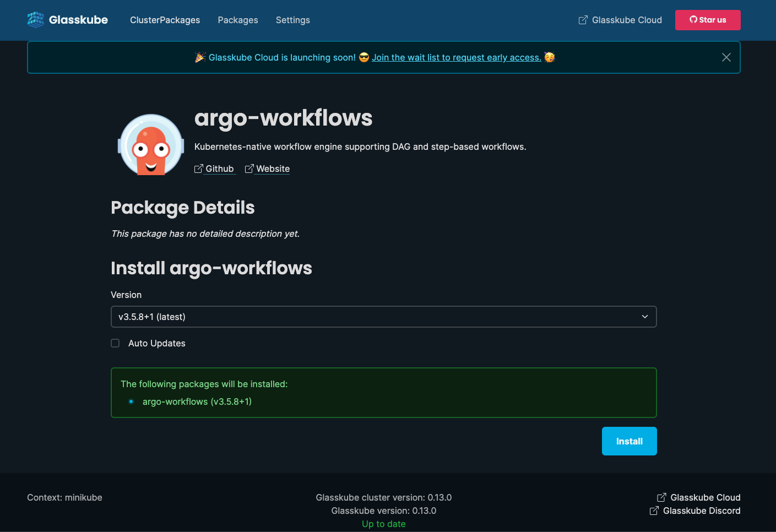This screenshot has height=532, width=776.
Task: Click the external-link icon next to Website
Action: click(249, 168)
